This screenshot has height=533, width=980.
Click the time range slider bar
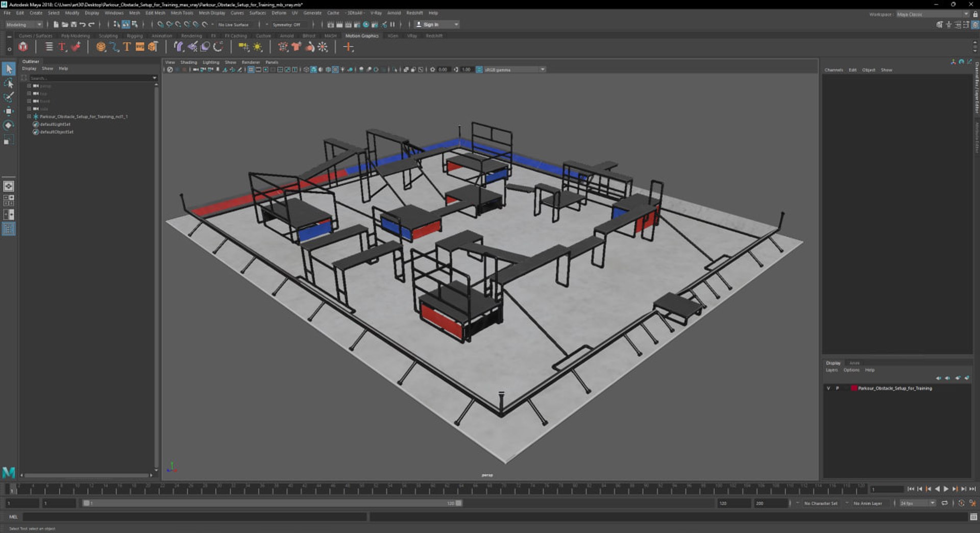click(x=272, y=503)
